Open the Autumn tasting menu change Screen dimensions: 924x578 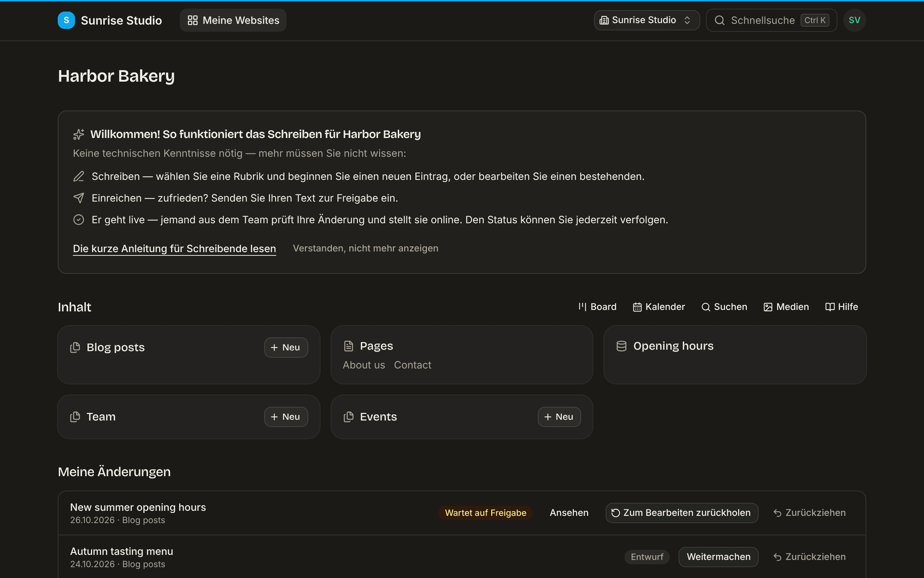tap(121, 551)
